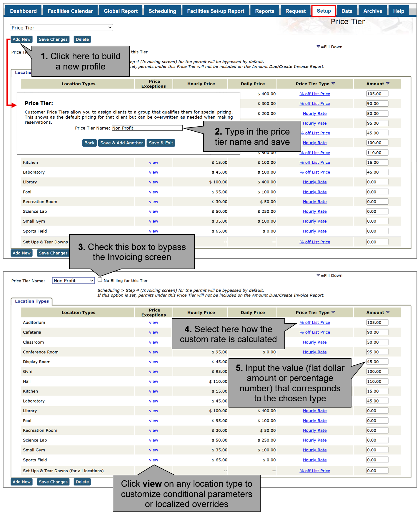The image size is (420, 515).
Task: Select the Location Types tab above the lower table
Action: click(32, 301)
